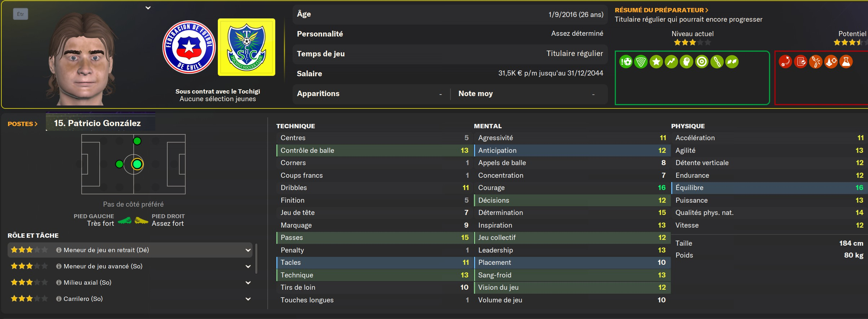Click the role list scrollbar

[256, 258]
